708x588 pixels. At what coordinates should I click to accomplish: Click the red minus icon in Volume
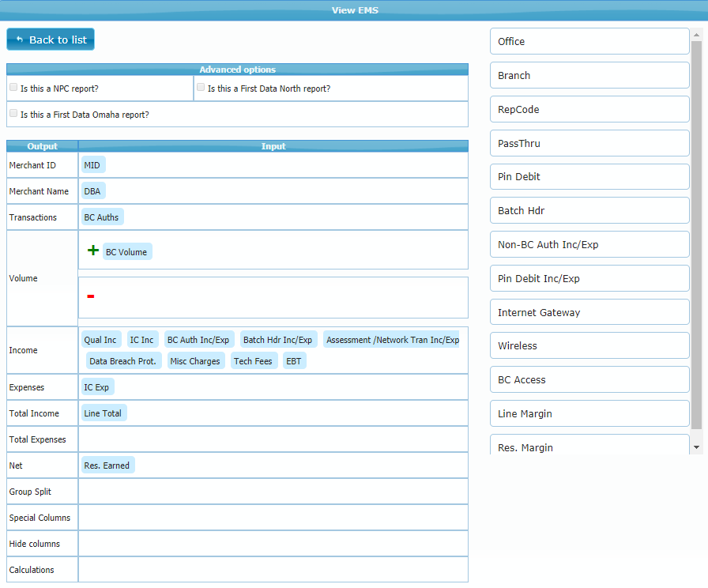pyautogui.click(x=91, y=296)
